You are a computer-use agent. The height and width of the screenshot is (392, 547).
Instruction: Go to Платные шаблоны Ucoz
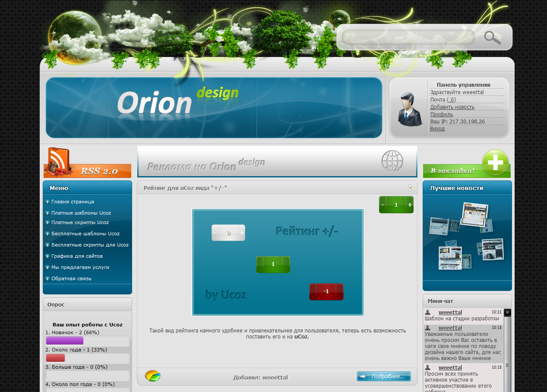click(81, 213)
